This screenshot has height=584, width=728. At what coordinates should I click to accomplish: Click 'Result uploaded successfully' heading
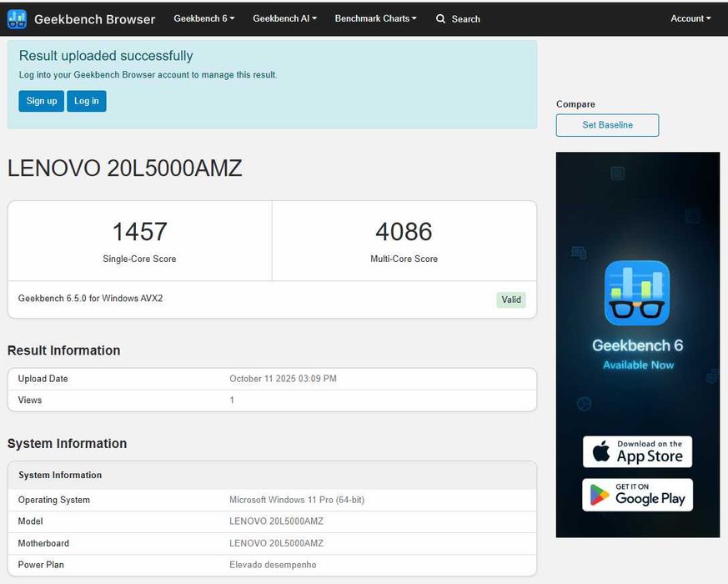pyautogui.click(x=106, y=56)
